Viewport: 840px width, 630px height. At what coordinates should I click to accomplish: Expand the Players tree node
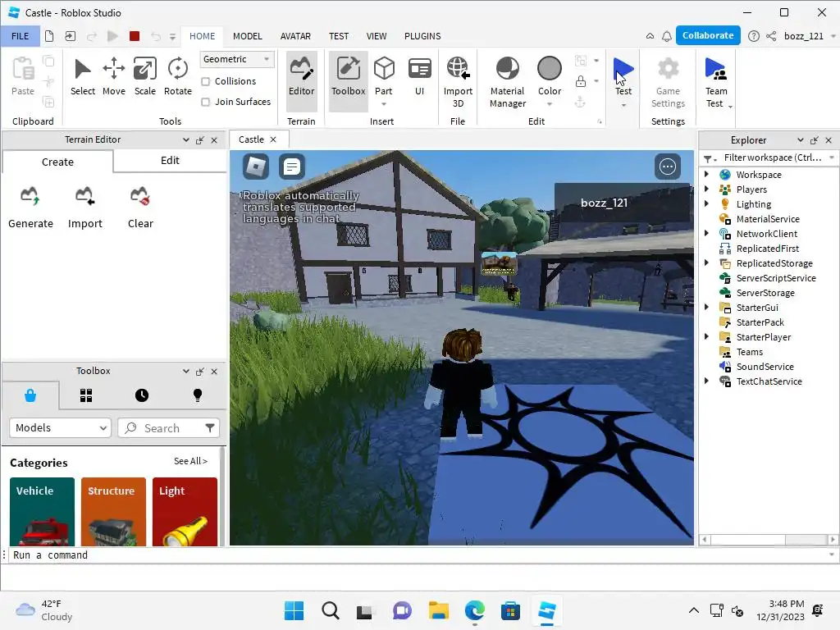[706, 189]
